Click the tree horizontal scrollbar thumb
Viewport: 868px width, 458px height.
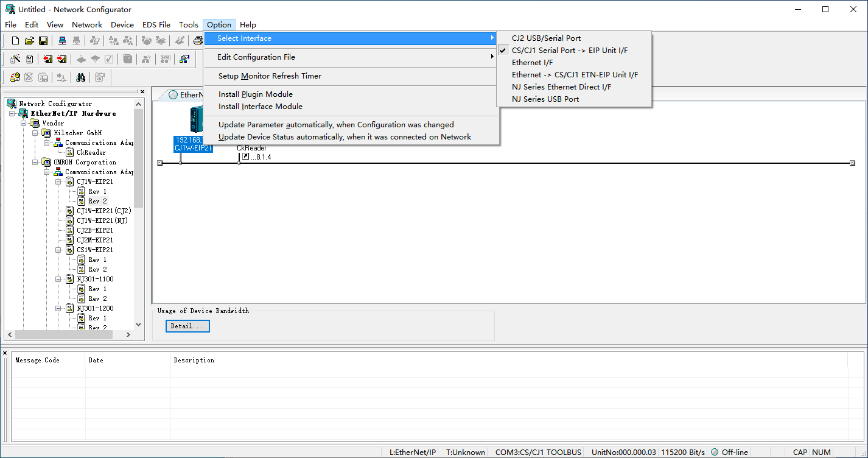click(64, 334)
